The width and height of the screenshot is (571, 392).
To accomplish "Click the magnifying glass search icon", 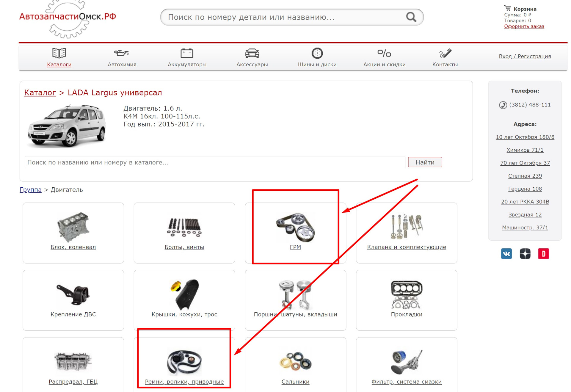I will click(x=411, y=17).
